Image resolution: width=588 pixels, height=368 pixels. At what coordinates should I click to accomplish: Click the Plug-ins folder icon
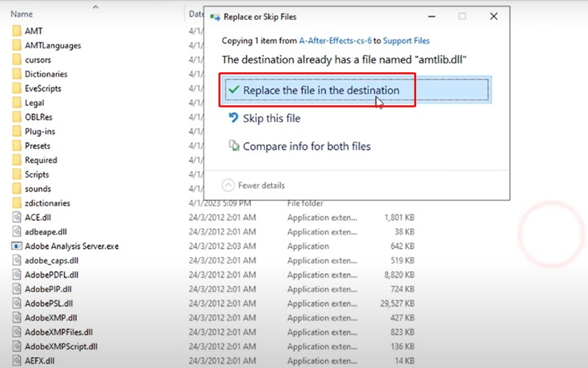click(x=17, y=131)
